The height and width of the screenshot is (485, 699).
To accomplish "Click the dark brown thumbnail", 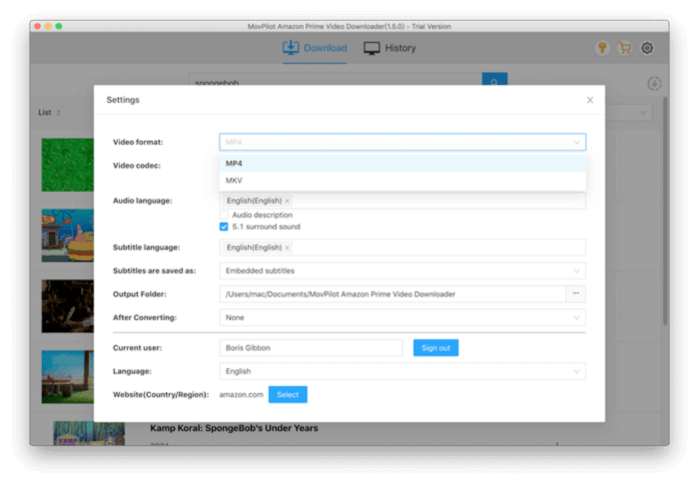I will click(68, 306).
